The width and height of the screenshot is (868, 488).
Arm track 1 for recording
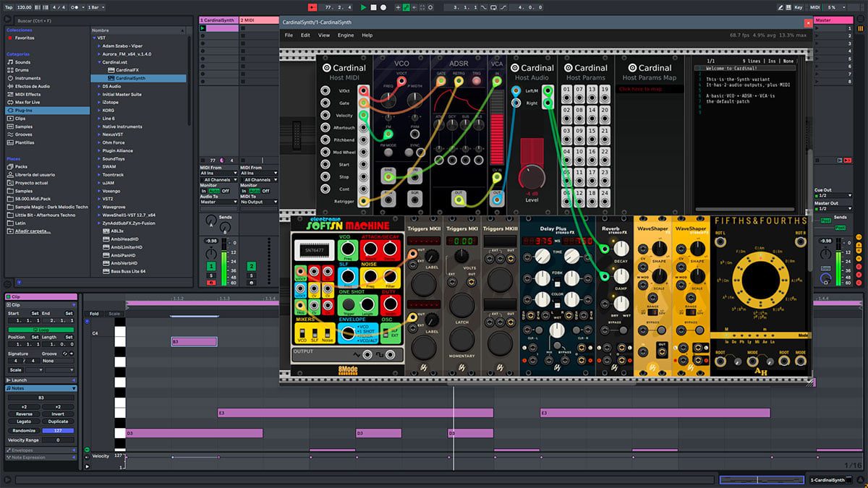(211, 283)
